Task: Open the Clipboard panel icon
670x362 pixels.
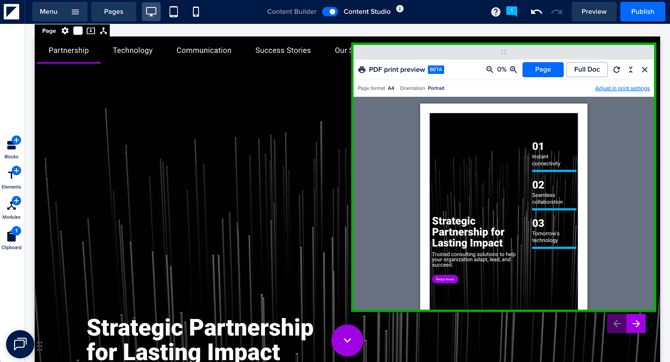Action: pyautogui.click(x=12, y=238)
